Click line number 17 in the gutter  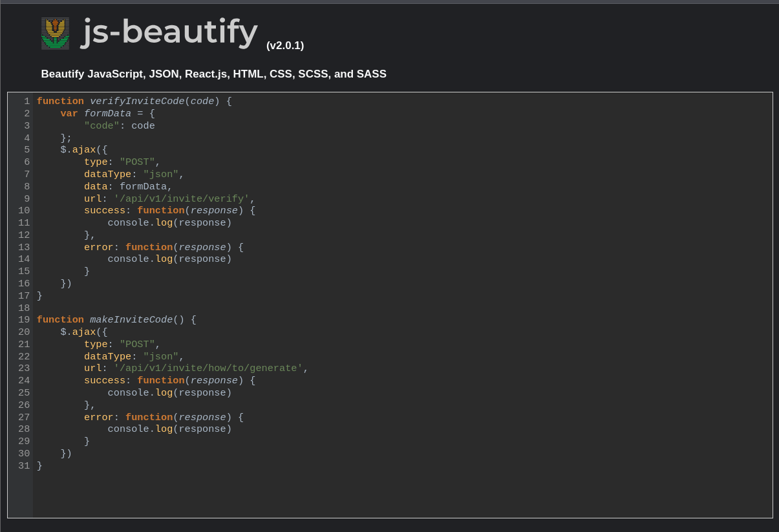tap(24, 296)
